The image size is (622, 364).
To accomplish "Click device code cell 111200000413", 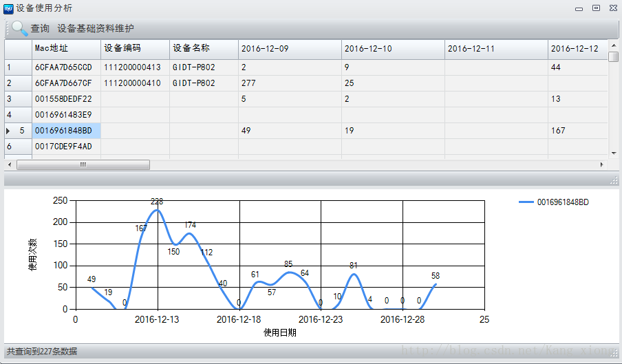I will (x=135, y=67).
